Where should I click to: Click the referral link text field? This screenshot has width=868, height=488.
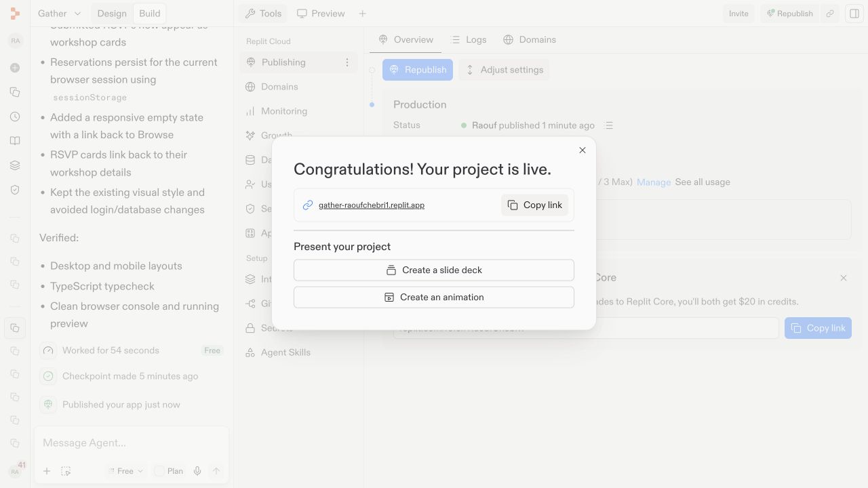pos(586,328)
